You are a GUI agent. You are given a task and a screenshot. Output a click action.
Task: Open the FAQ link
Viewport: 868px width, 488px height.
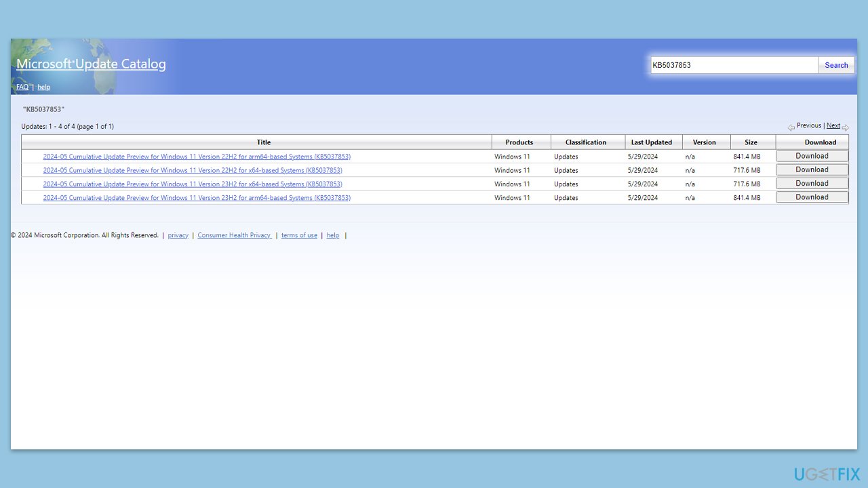pos(22,87)
